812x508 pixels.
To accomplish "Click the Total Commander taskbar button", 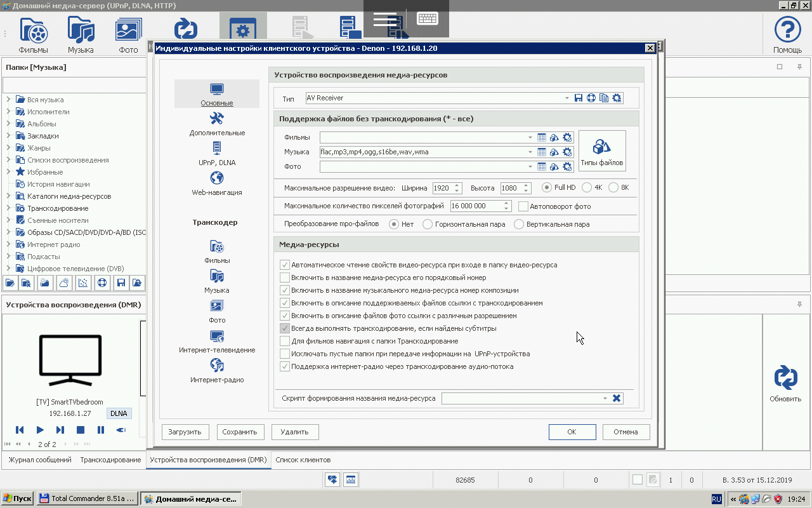I will tap(87, 499).
